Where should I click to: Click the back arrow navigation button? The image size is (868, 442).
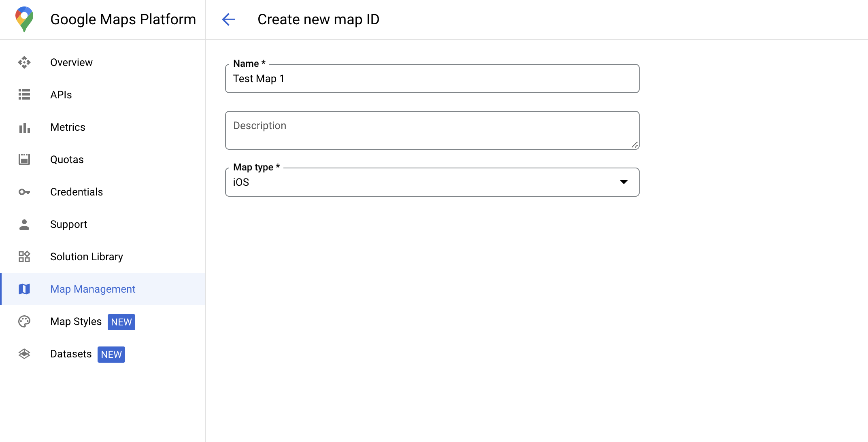pyautogui.click(x=228, y=19)
